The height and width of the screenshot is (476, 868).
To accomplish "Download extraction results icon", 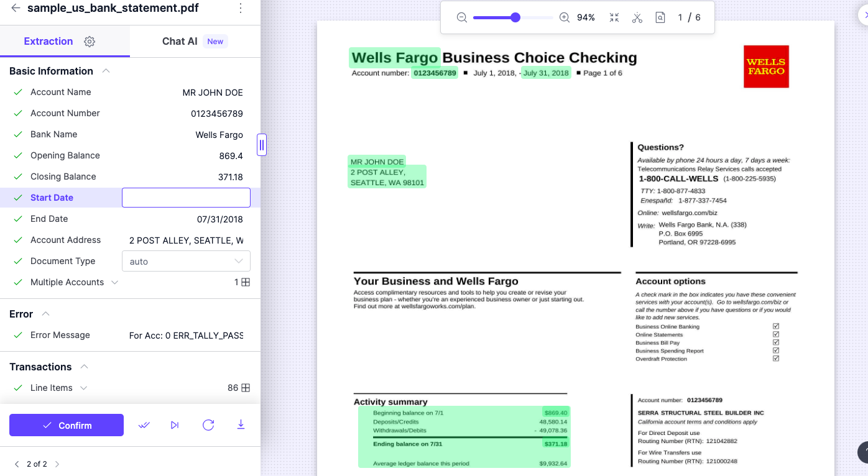I will [x=241, y=425].
